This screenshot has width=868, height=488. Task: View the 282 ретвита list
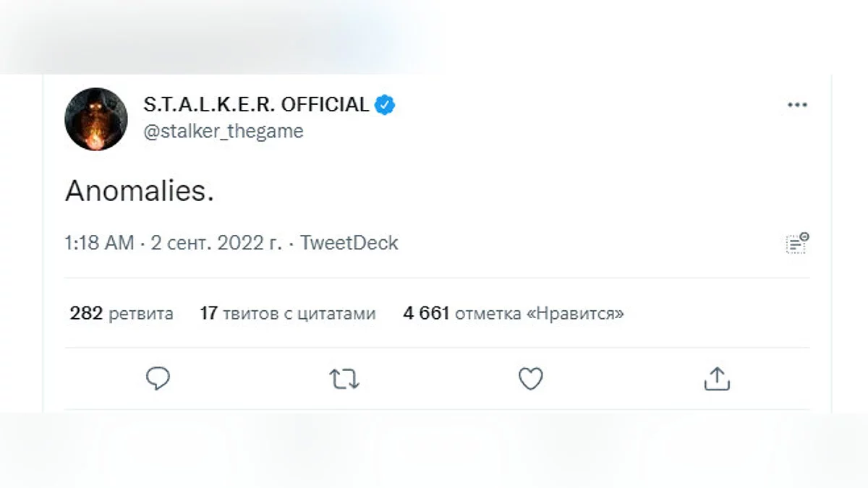click(122, 314)
